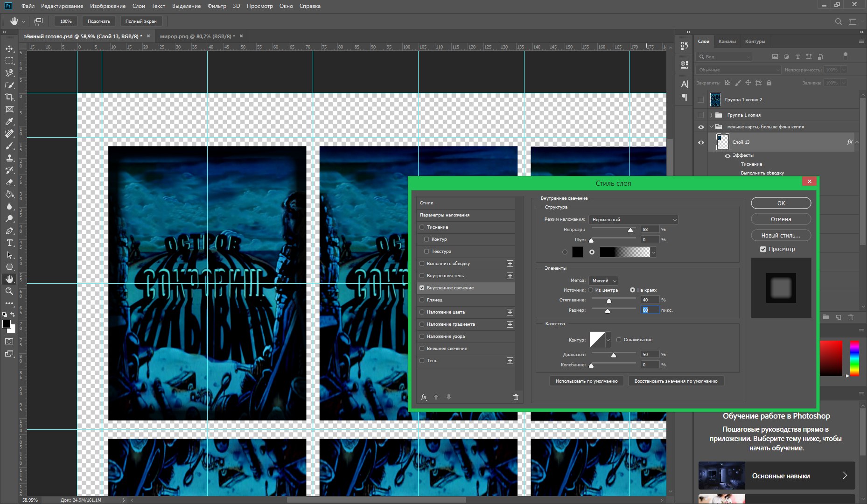This screenshot has height=504, width=867.
Task: Enable the Глянец effect checkbox
Action: (422, 300)
